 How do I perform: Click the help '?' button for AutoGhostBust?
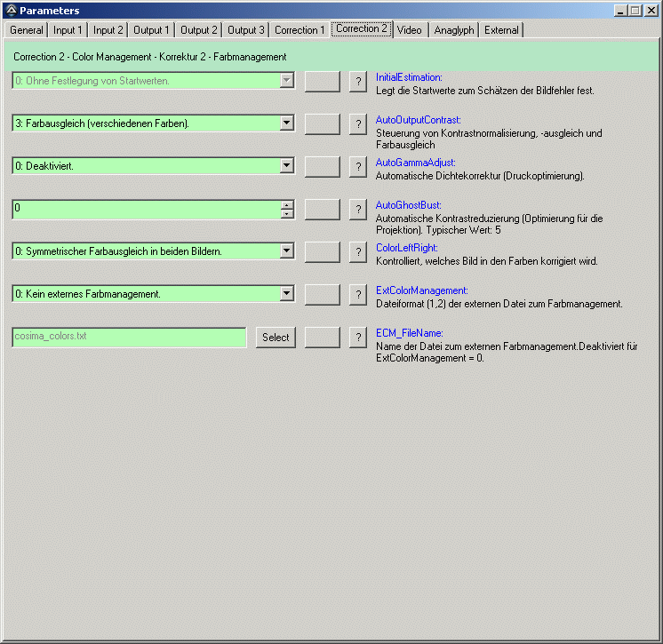(358, 210)
